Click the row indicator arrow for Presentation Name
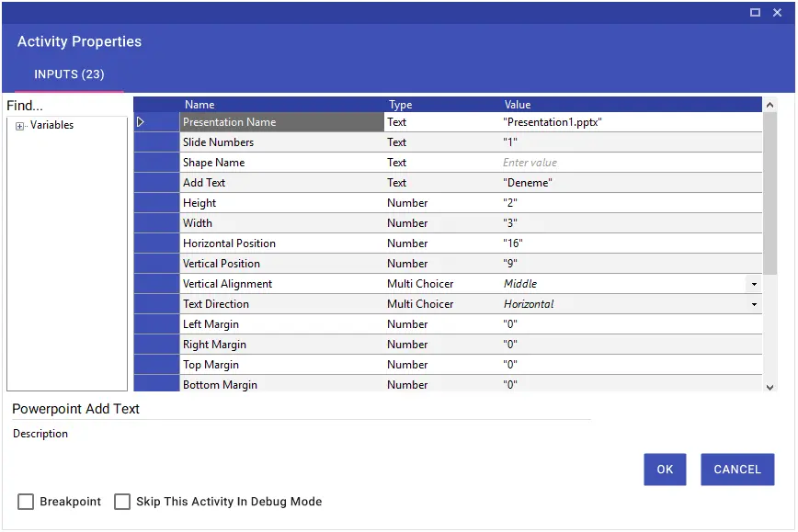Image resolution: width=798 pixels, height=532 pixels. (141, 122)
